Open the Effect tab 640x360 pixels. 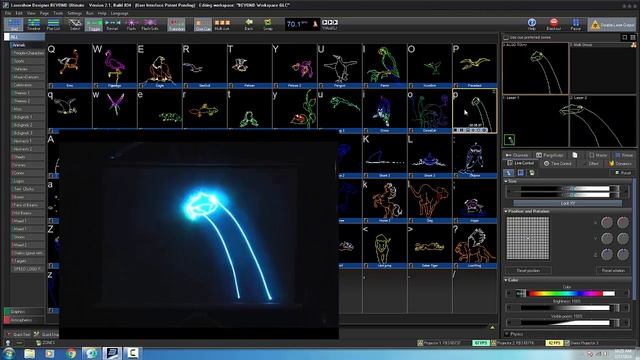591,163
